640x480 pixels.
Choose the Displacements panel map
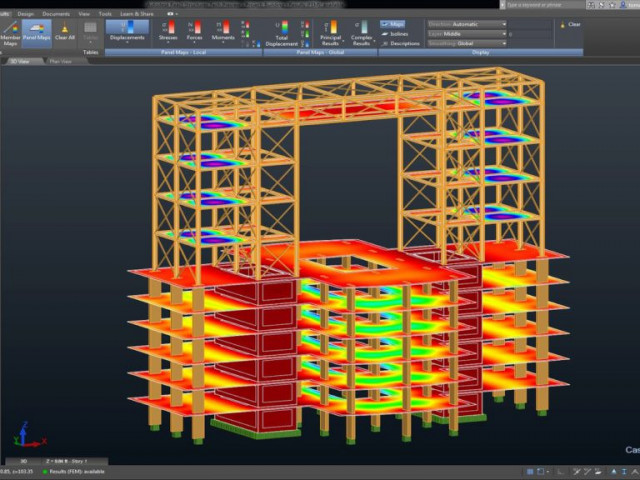click(x=127, y=31)
